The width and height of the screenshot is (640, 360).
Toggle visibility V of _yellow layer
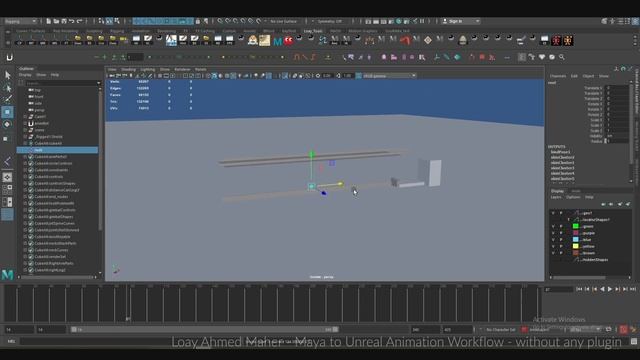pyautogui.click(x=553, y=247)
